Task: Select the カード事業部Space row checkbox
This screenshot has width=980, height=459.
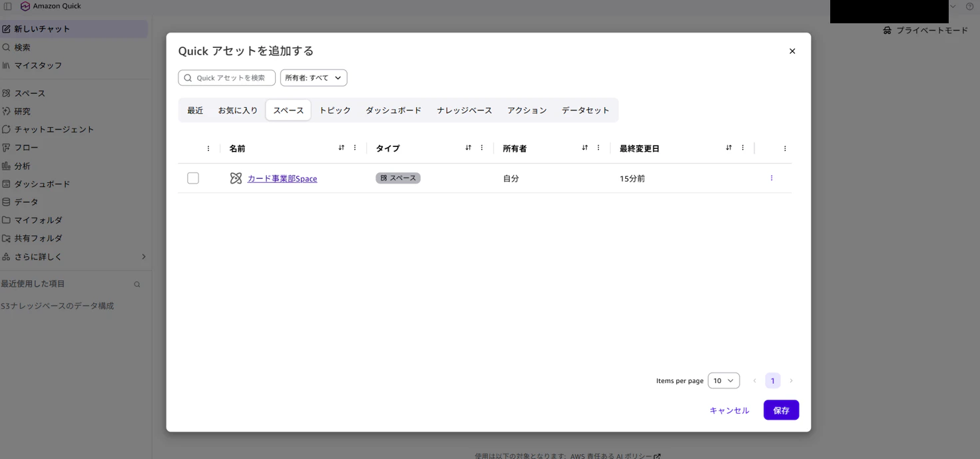Action: [193, 178]
